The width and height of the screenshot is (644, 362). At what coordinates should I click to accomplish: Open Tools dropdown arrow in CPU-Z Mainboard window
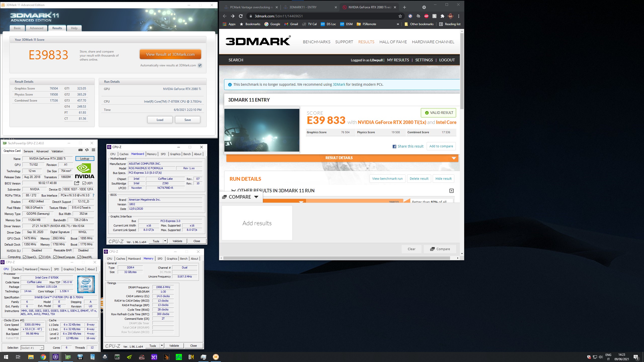click(165, 241)
